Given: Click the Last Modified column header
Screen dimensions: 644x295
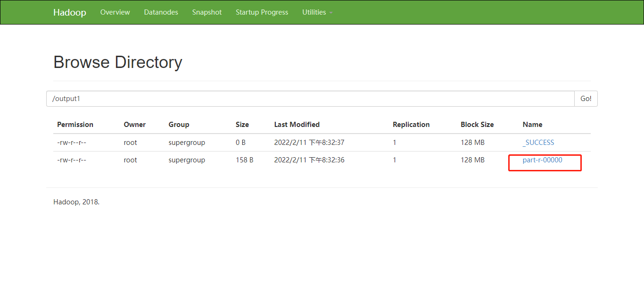Looking at the screenshot, I should pos(297,125).
